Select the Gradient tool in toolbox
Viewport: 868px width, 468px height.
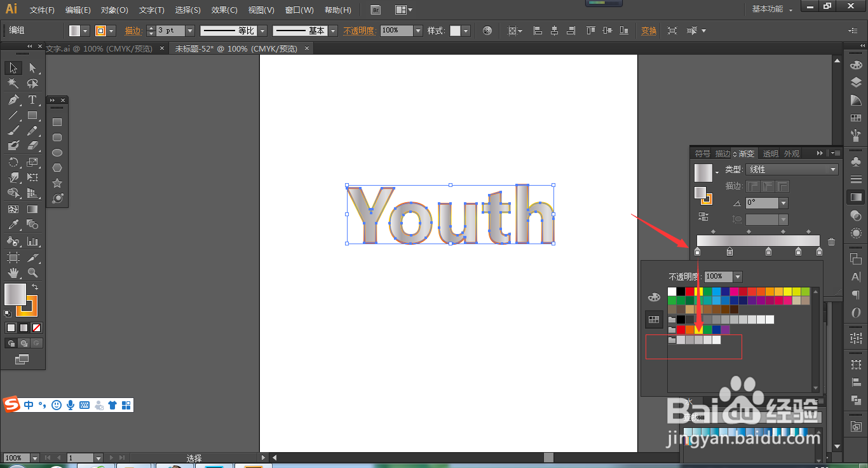click(x=32, y=209)
